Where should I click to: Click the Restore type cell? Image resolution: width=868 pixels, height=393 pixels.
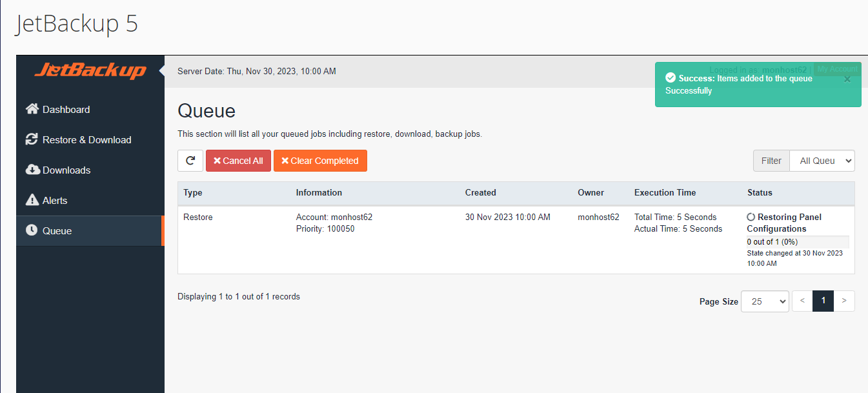point(198,217)
